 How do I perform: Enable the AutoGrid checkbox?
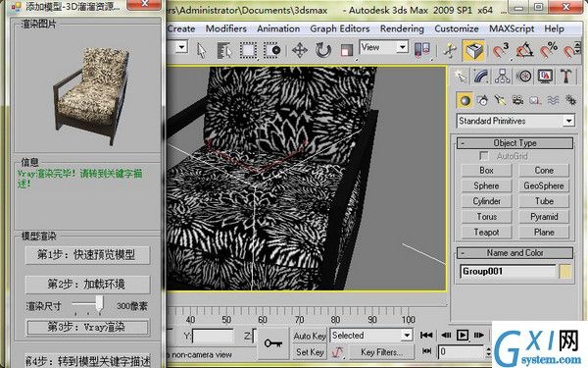click(484, 156)
